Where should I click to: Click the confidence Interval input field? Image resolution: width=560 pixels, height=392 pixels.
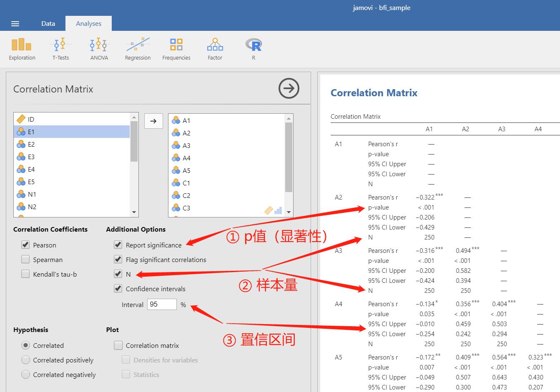point(162,305)
